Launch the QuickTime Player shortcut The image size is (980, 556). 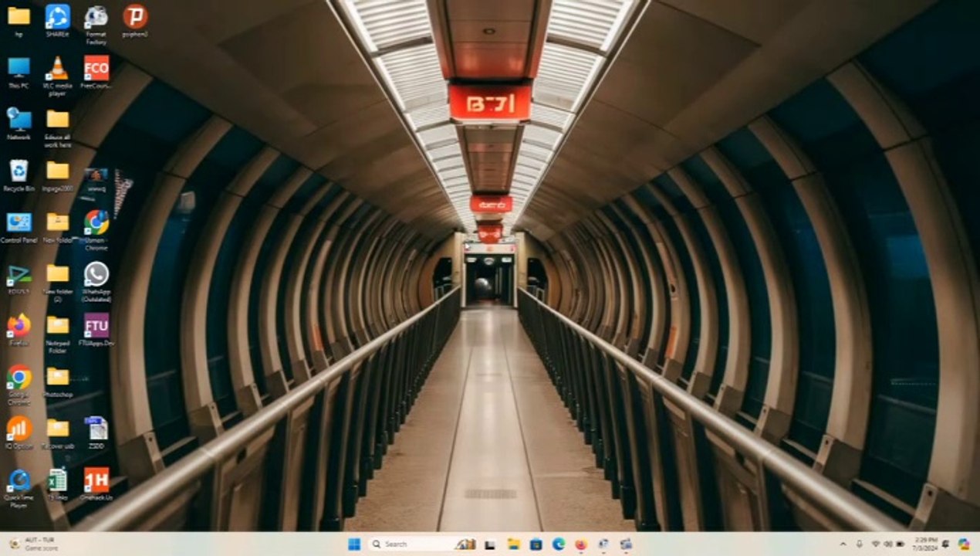(19, 488)
